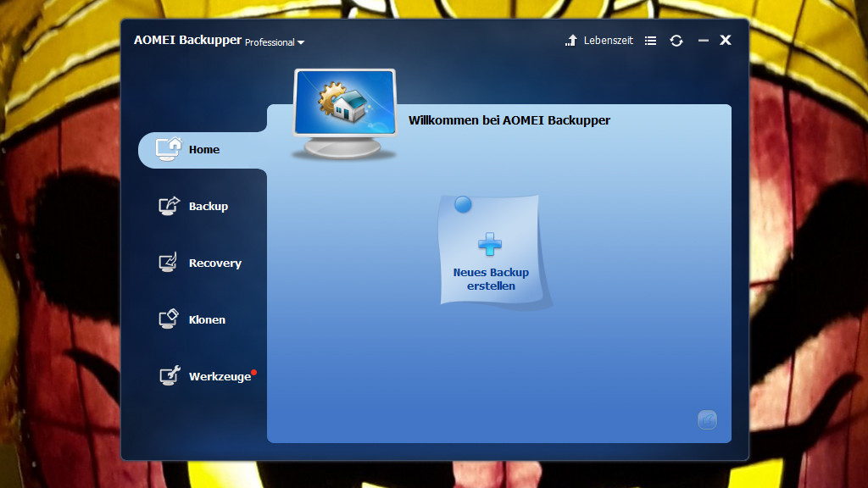Click the Home monitor house icon
Image resolution: width=868 pixels, height=488 pixels.
(169, 149)
